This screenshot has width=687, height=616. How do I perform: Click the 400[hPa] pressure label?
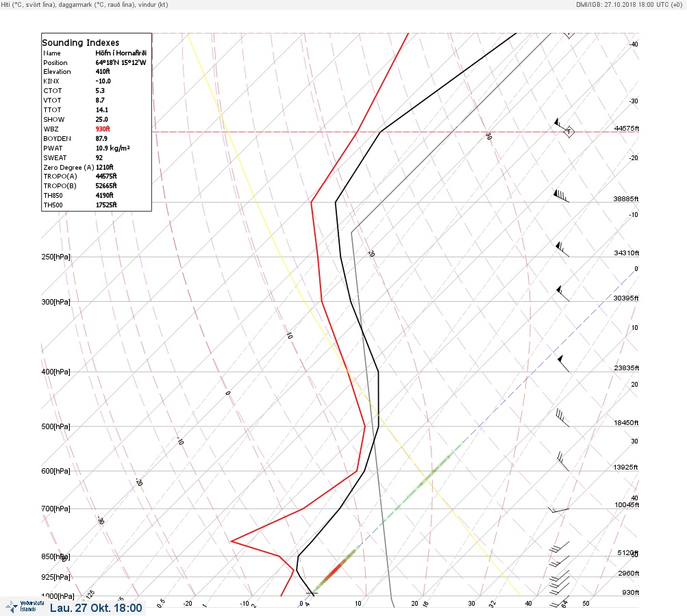(55, 372)
